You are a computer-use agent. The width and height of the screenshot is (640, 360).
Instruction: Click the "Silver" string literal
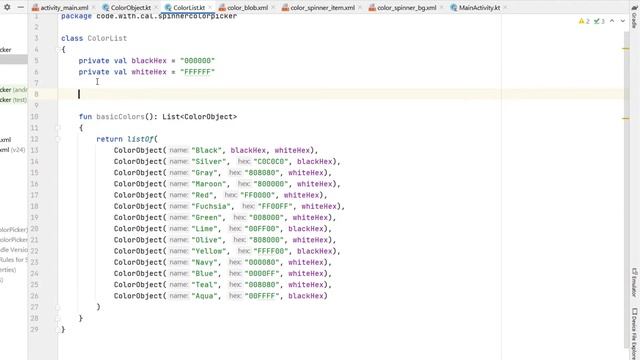tap(209, 162)
